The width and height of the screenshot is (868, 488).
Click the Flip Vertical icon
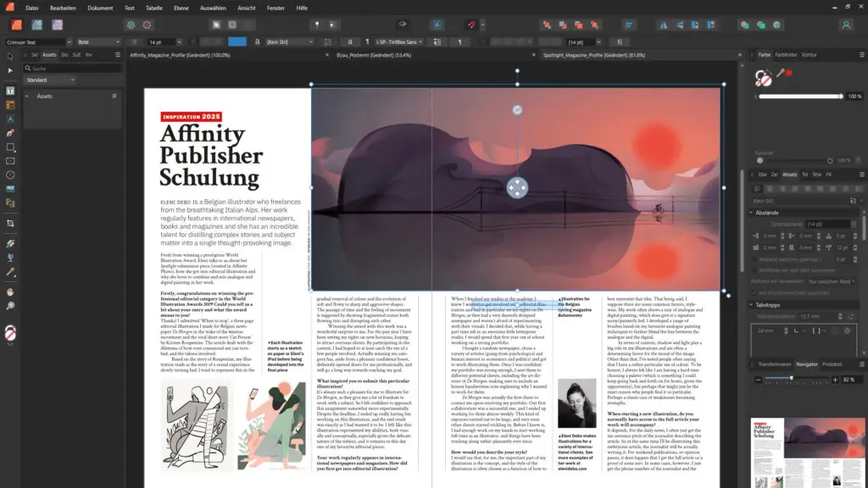[x=680, y=25]
